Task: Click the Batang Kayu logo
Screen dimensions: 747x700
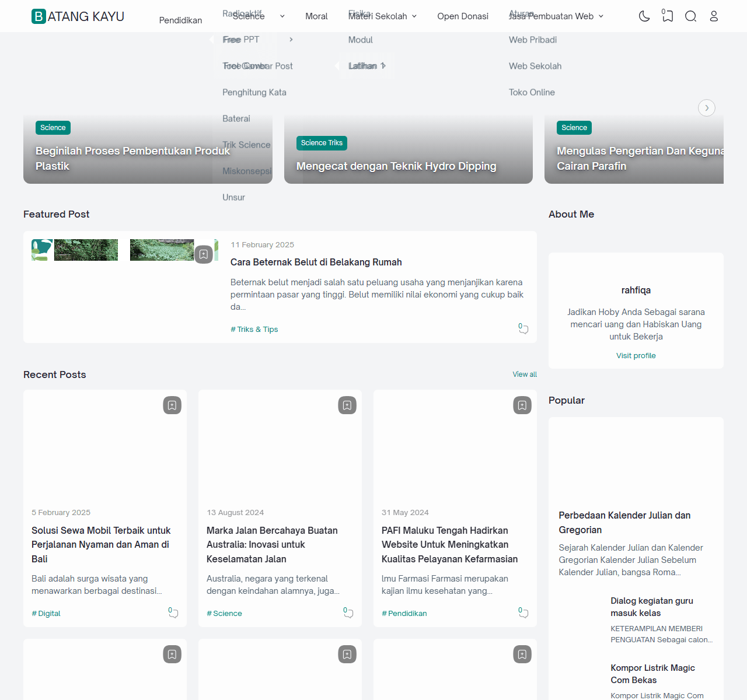Action: pos(78,16)
